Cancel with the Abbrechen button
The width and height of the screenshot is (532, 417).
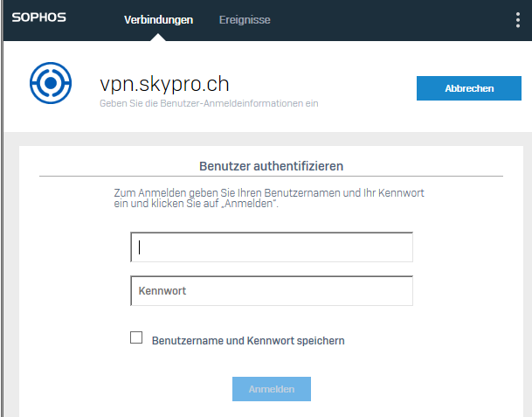click(x=469, y=88)
